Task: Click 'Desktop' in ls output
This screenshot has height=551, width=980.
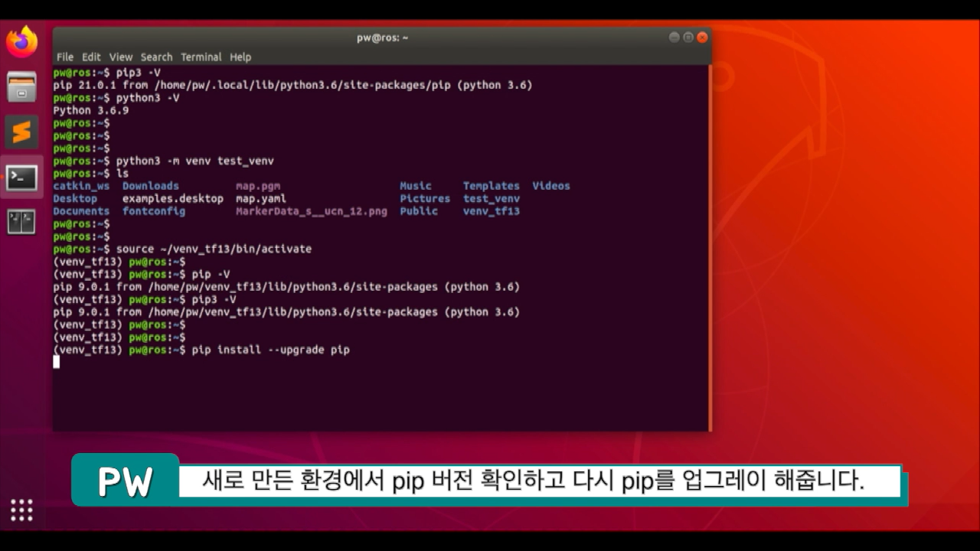Action: (75, 198)
